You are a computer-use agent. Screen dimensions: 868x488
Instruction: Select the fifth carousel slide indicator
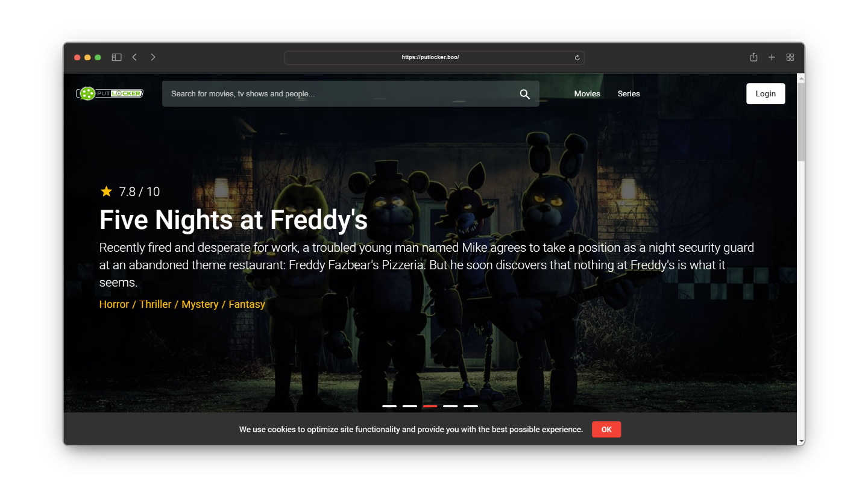[x=471, y=406]
